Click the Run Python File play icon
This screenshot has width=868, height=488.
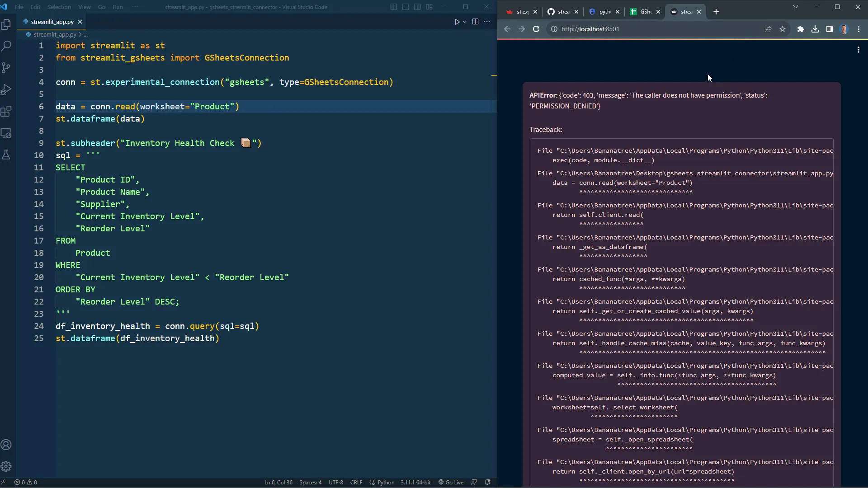(457, 22)
